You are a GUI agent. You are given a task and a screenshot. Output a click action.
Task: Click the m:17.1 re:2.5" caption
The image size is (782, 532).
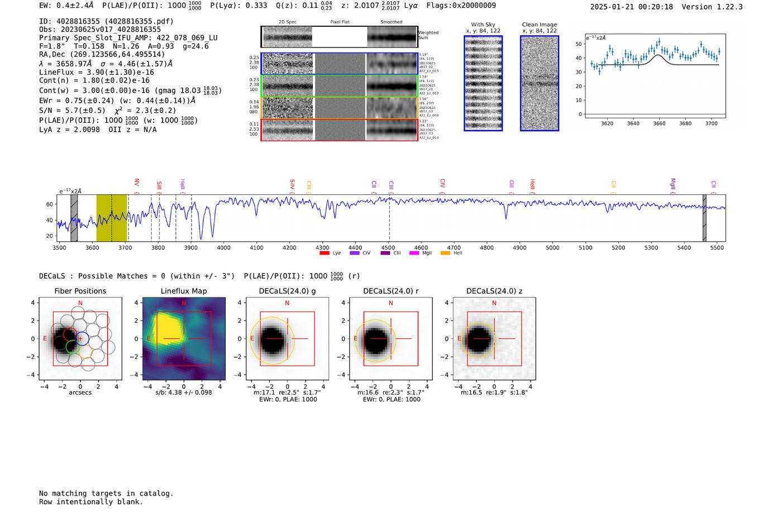287,392
